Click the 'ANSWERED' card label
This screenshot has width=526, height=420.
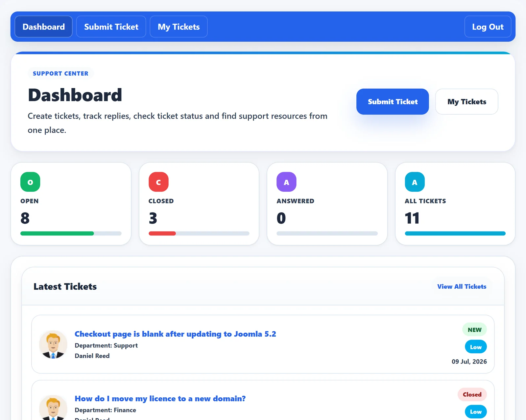click(295, 201)
